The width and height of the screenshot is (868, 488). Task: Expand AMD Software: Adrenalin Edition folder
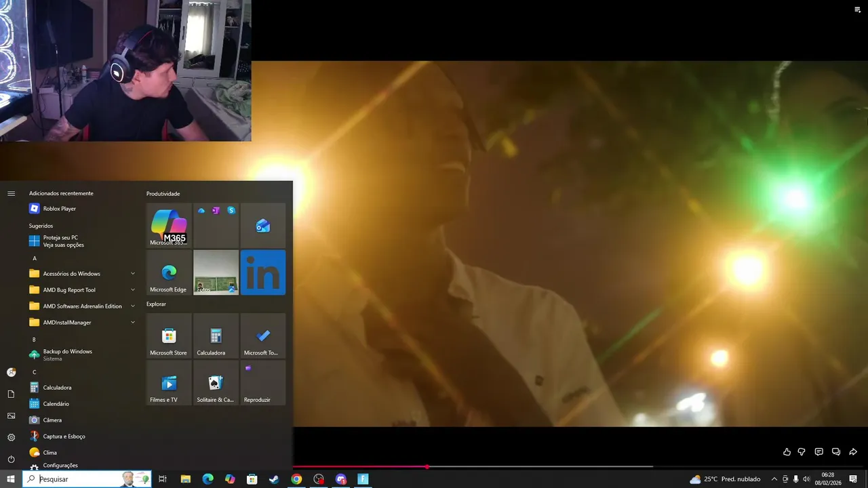click(x=83, y=306)
